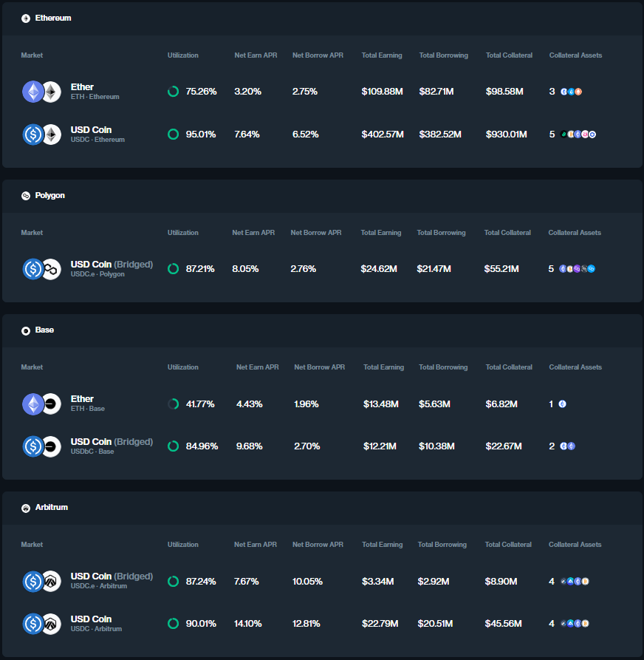Open the USD Coin USDC · Arbitrum market
Viewport: 644px width, 660px height.
tap(322, 623)
